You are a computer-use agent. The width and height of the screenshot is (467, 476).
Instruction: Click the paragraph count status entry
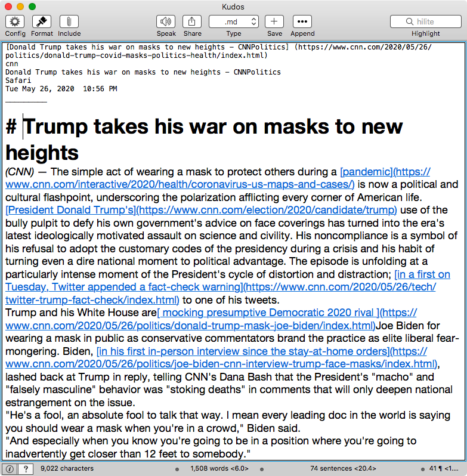444,468
